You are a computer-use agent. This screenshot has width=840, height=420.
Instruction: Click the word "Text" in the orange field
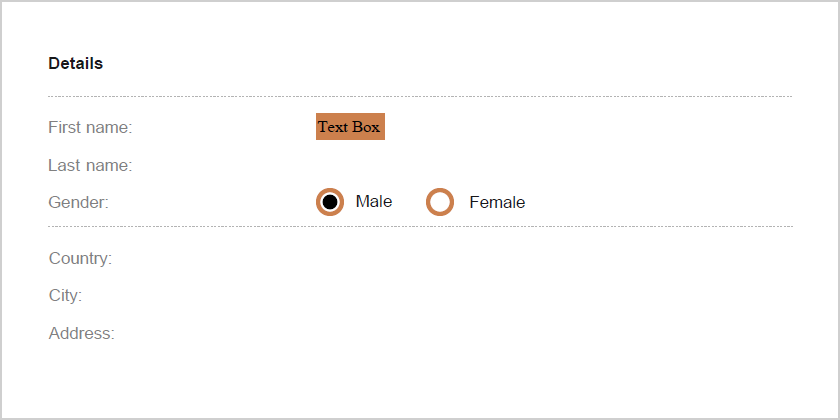coord(333,127)
